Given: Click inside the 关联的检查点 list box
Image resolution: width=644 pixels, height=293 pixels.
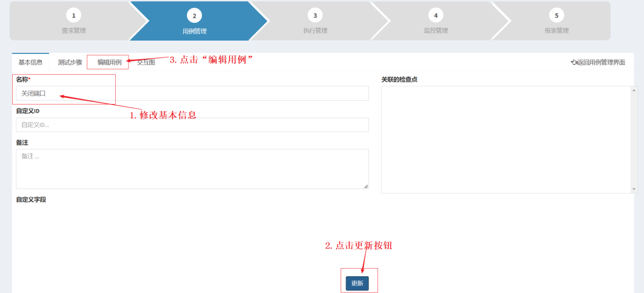Looking at the screenshot, I should point(506,140).
